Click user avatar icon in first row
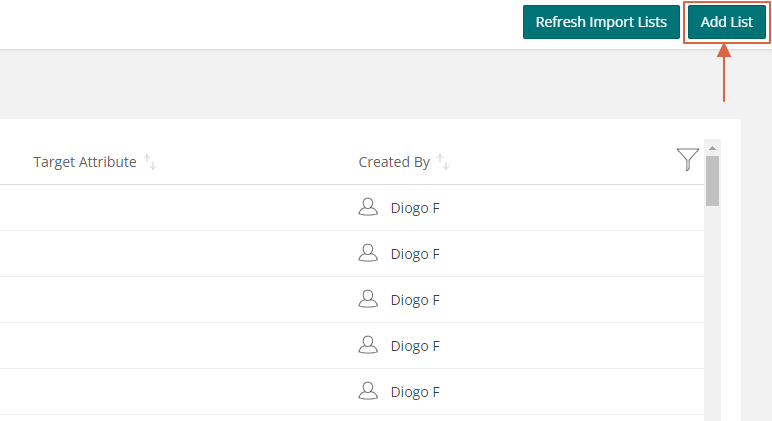Viewport: 772px width, 421px height. click(368, 207)
